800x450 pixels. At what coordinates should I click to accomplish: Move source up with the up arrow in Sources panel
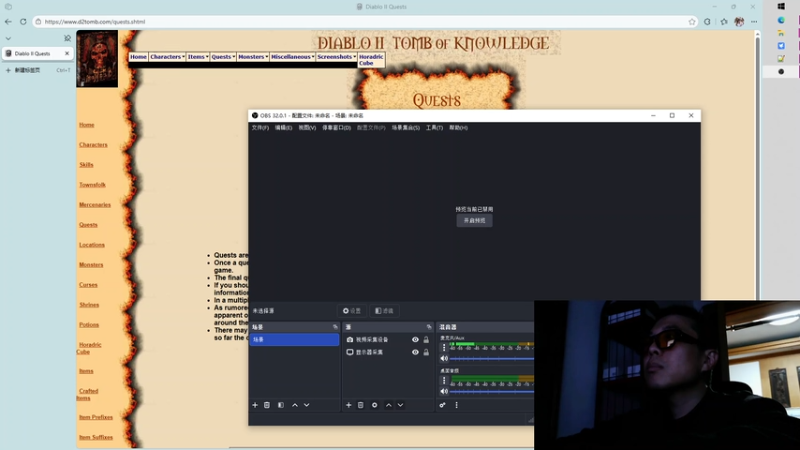coord(389,405)
